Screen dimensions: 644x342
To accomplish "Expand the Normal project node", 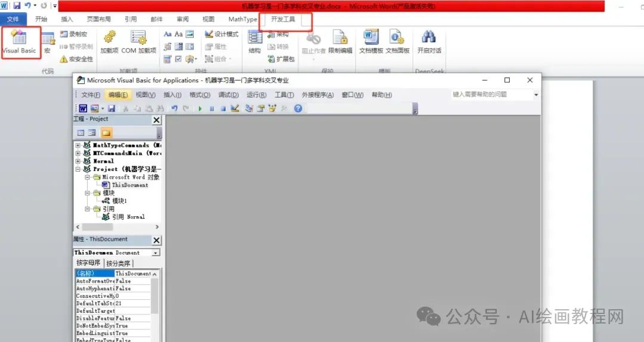I will pos(78,161).
